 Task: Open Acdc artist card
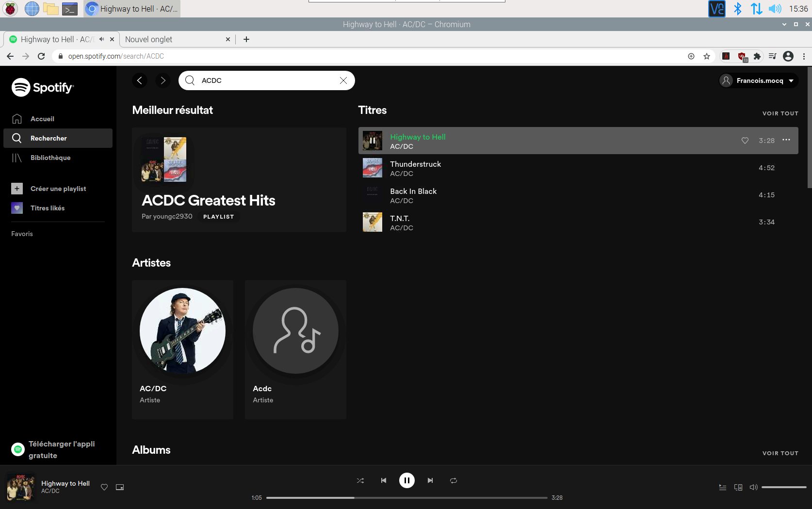pyautogui.click(x=295, y=350)
